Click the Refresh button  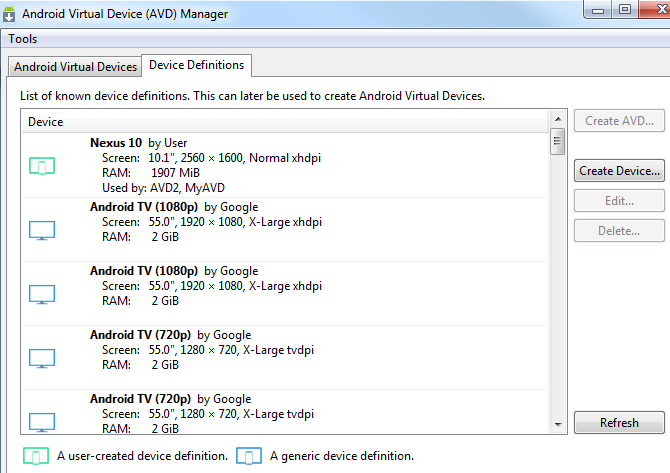[x=619, y=423]
